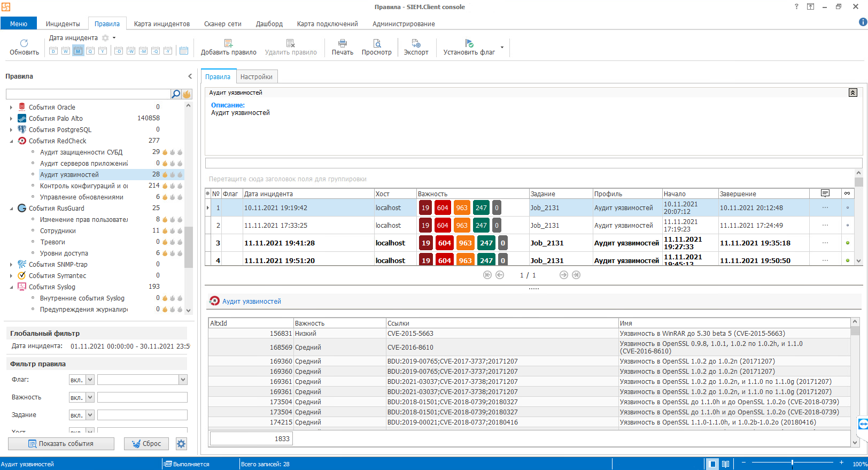Viewport: 868px width, 470px height.
Task: Expand the События Palo Alto tree node
Action: point(11,119)
